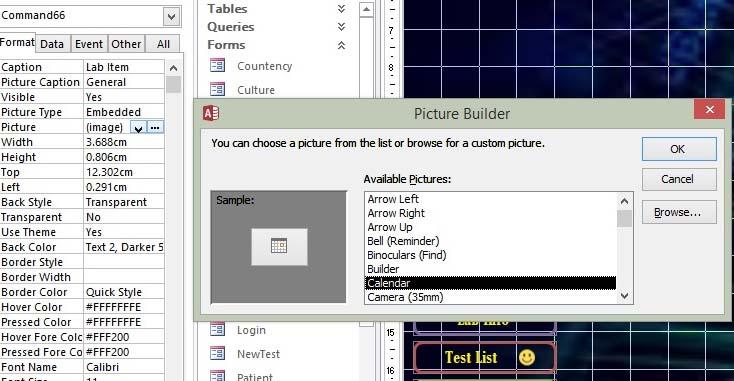Open the Command66 object selector dropdown
Screen dimensions: 734x381
171,17
